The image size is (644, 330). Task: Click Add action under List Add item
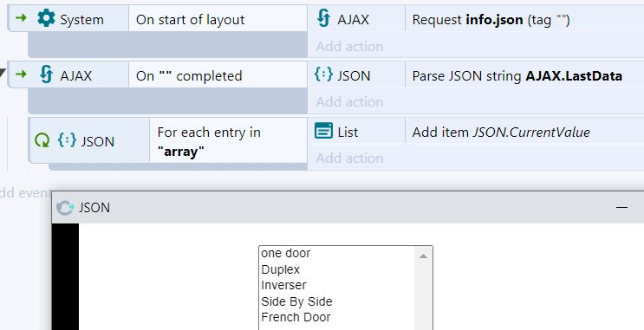point(349,158)
